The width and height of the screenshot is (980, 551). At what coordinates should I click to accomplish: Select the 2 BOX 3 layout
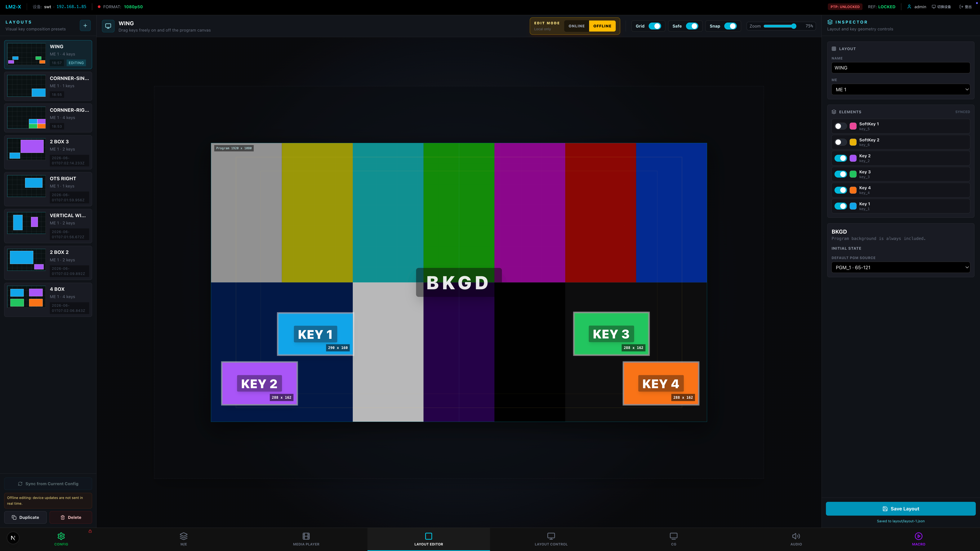tap(48, 152)
